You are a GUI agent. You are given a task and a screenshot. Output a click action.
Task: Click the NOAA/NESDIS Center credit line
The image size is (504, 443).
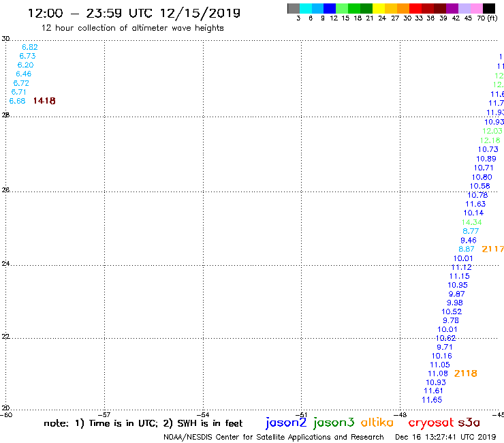pyautogui.click(x=274, y=437)
